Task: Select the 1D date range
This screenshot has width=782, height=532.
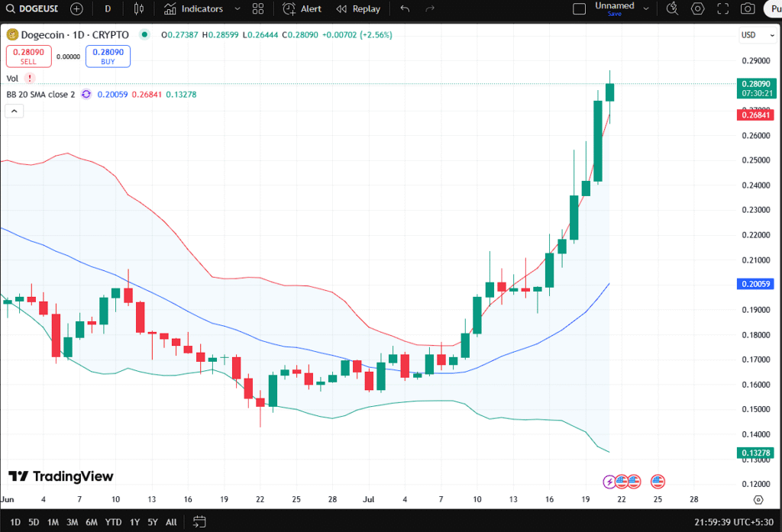Action: click(x=15, y=522)
